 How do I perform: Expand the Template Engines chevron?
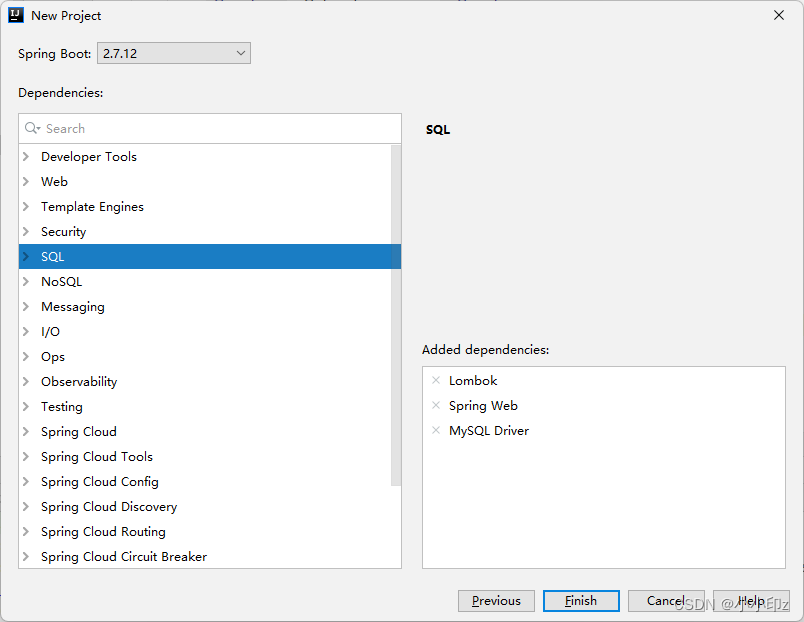pos(26,206)
